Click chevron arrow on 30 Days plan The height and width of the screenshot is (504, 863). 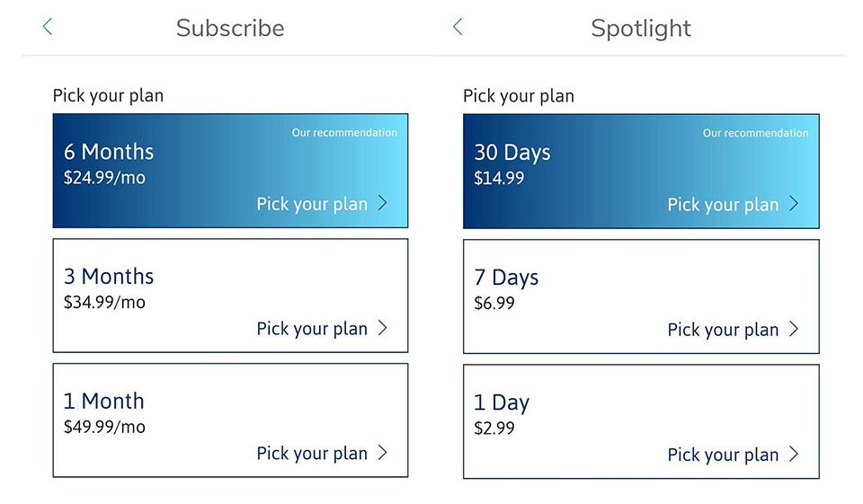click(794, 204)
